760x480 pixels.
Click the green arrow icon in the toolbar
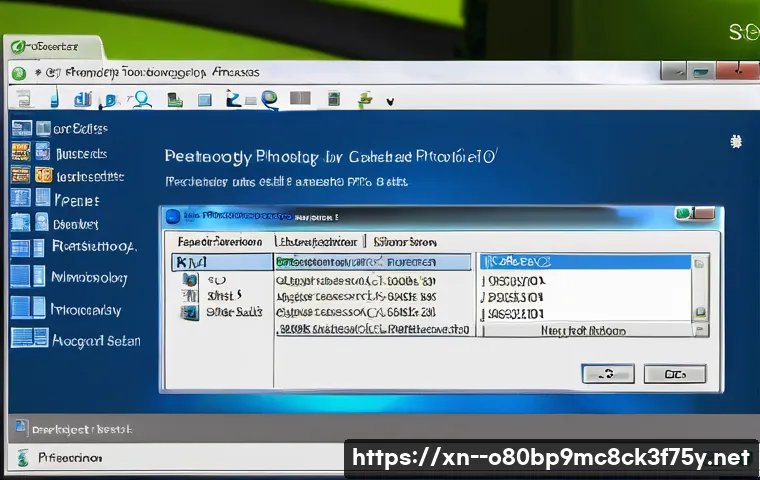(365, 98)
